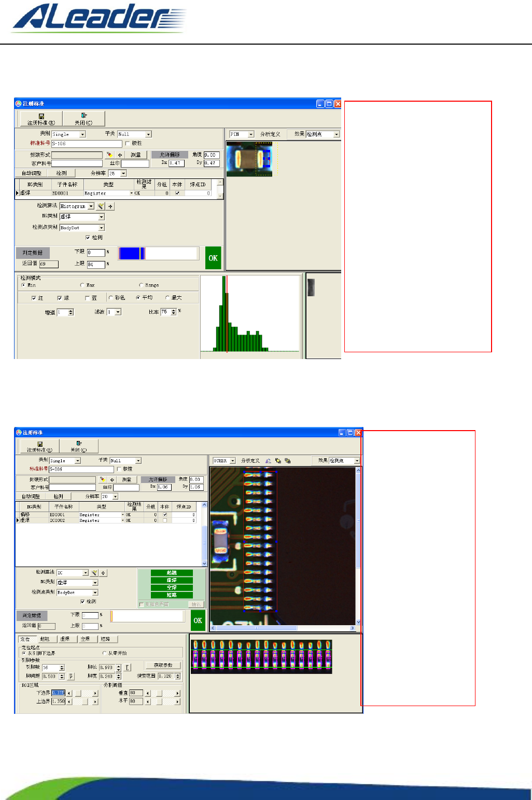Image resolution: width=532 pixels, height=800 pixels.
Task: Open 效果 检测点 dropdown in upper window
Action: pos(323,134)
